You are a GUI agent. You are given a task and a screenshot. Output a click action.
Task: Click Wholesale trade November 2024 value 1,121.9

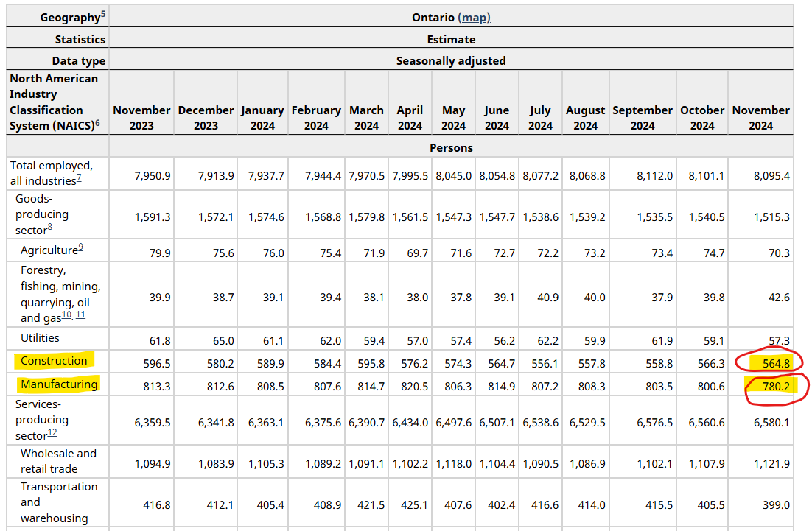coord(771,464)
